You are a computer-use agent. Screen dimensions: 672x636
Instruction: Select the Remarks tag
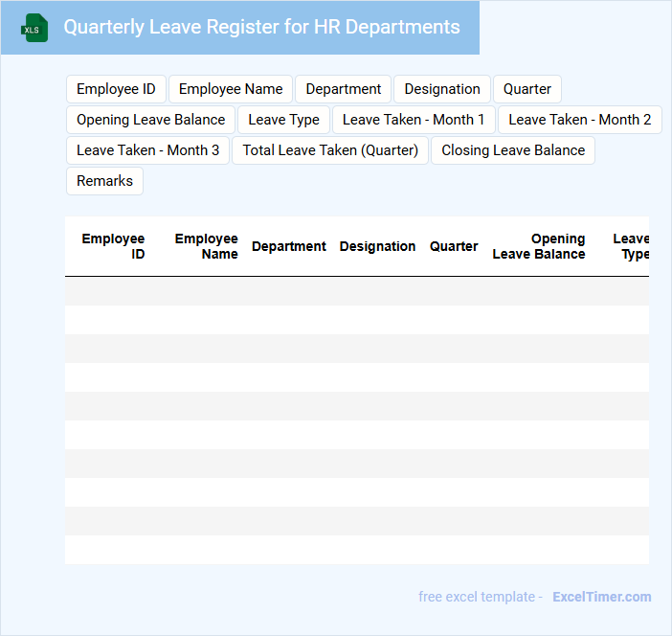point(104,181)
